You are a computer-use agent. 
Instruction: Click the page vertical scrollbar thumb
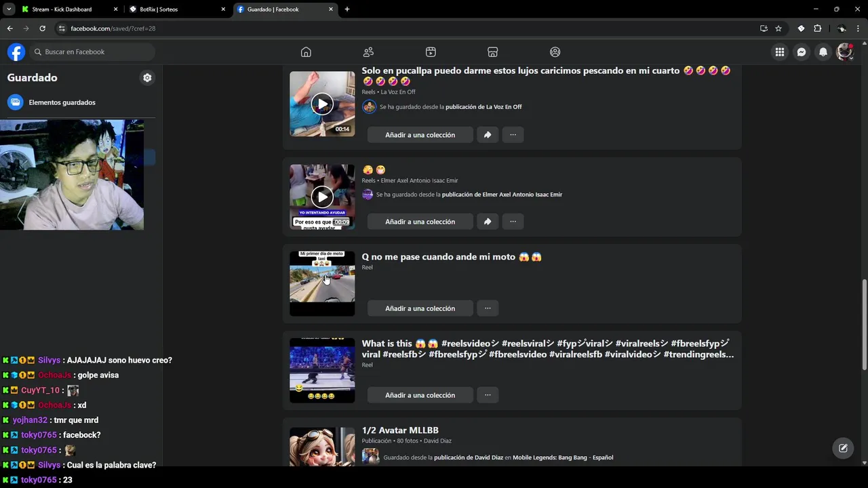tap(864, 325)
